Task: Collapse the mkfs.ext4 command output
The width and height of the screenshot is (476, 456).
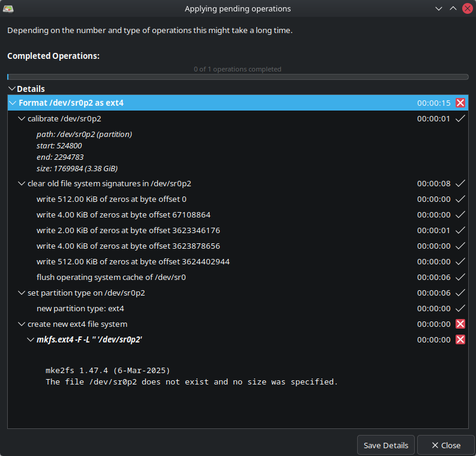Action: pos(31,339)
